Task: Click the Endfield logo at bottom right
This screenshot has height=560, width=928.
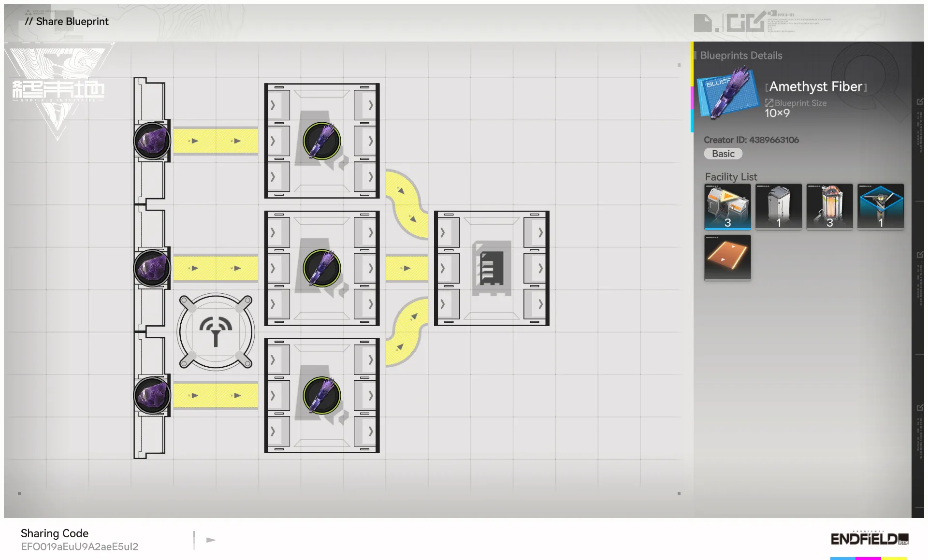Action: 869,539
